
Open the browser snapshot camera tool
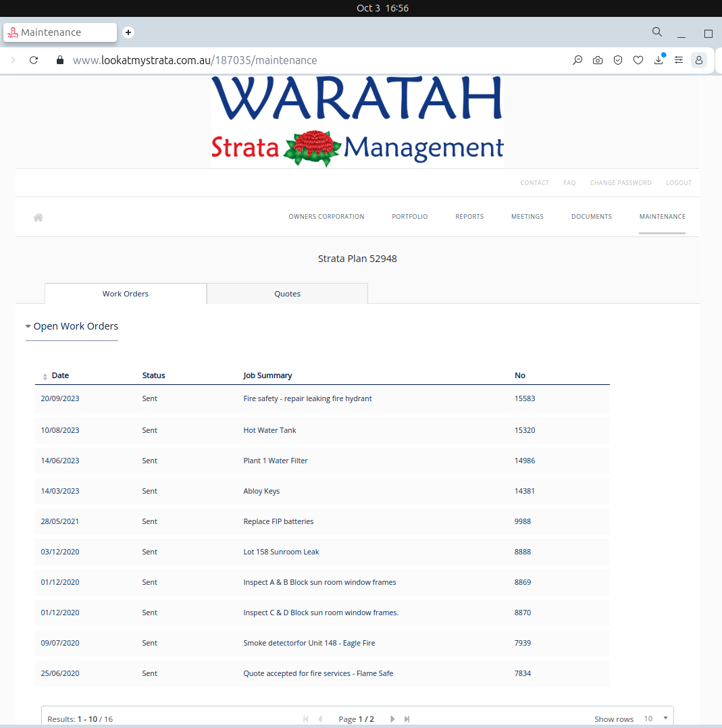(x=598, y=60)
